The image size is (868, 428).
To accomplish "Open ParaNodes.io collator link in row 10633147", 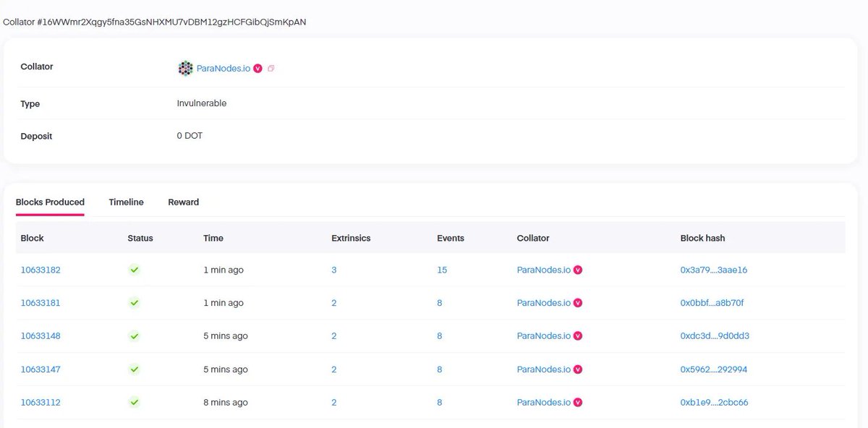I will point(544,369).
